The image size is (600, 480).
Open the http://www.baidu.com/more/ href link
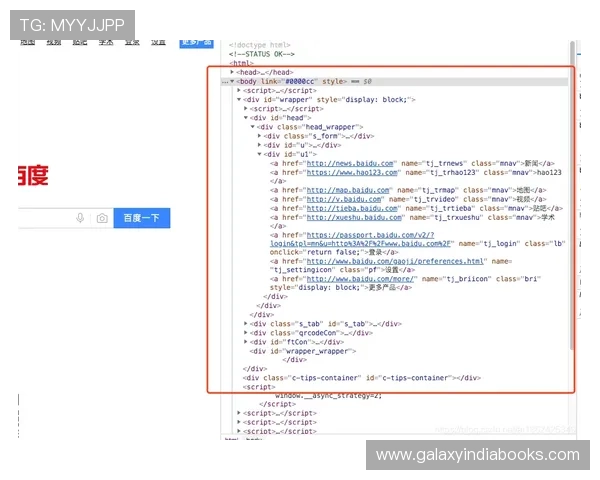pos(360,279)
